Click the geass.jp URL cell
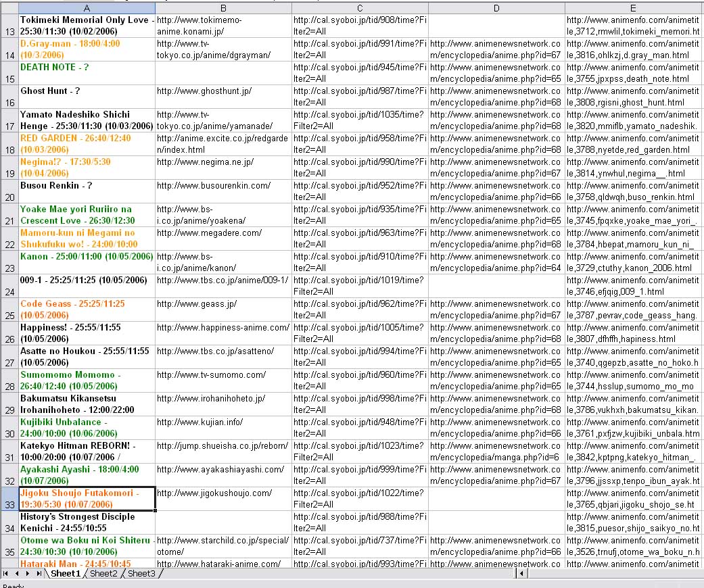Screen dimensions: 704x588 tap(223, 310)
